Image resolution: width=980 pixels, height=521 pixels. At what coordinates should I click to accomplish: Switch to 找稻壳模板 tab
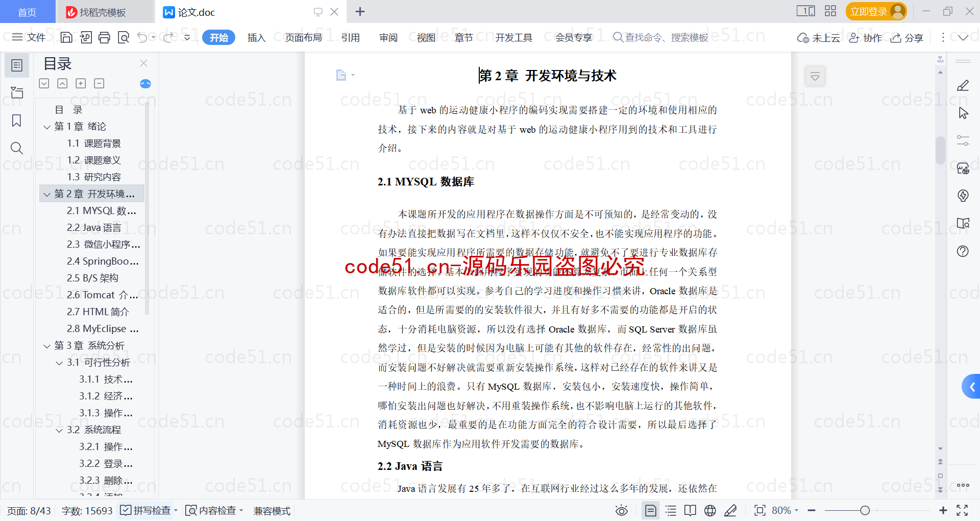tap(105, 12)
